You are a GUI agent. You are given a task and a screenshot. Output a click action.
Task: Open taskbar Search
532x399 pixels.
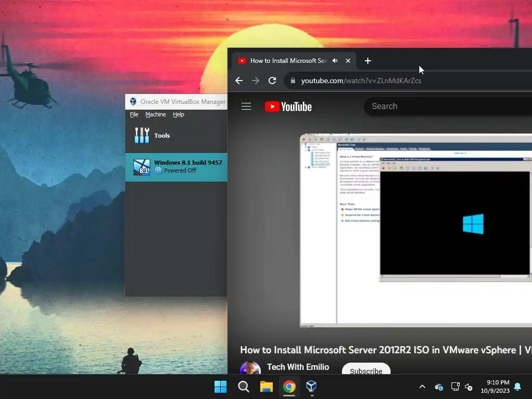click(x=243, y=387)
